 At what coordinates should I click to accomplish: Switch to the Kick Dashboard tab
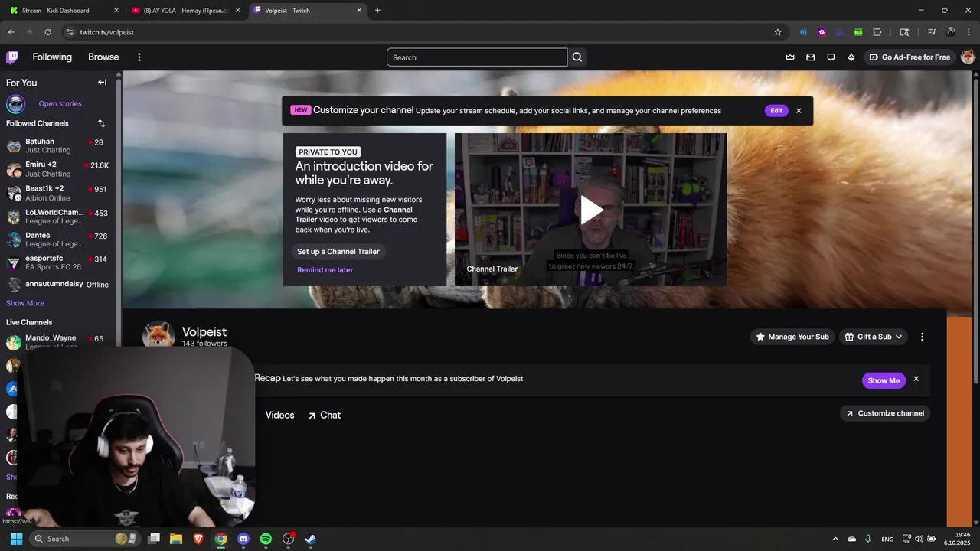[64, 11]
